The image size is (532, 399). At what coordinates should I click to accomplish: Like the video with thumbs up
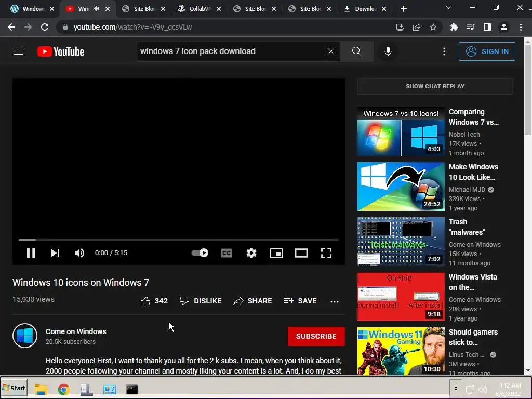[154, 301]
